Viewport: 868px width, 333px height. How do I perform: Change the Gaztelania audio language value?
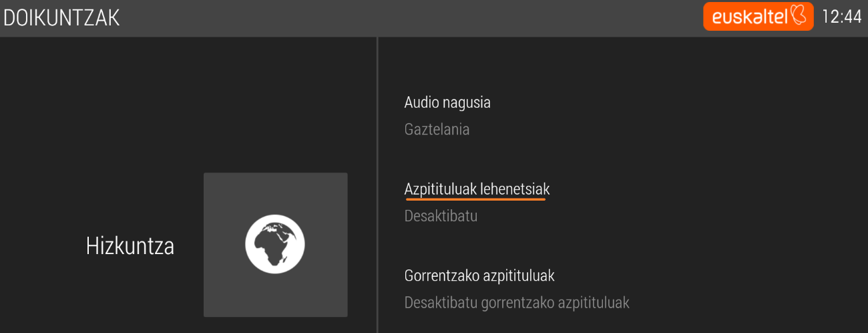point(437,130)
